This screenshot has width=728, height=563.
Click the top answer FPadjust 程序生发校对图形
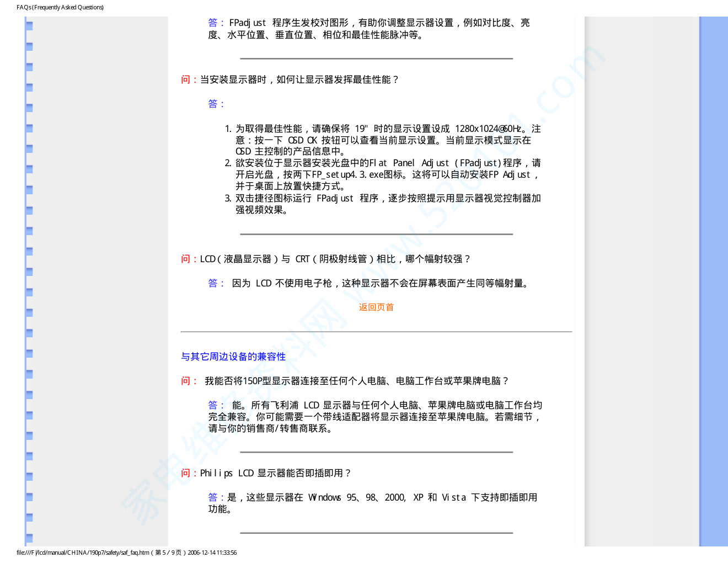[x=369, y=29]
